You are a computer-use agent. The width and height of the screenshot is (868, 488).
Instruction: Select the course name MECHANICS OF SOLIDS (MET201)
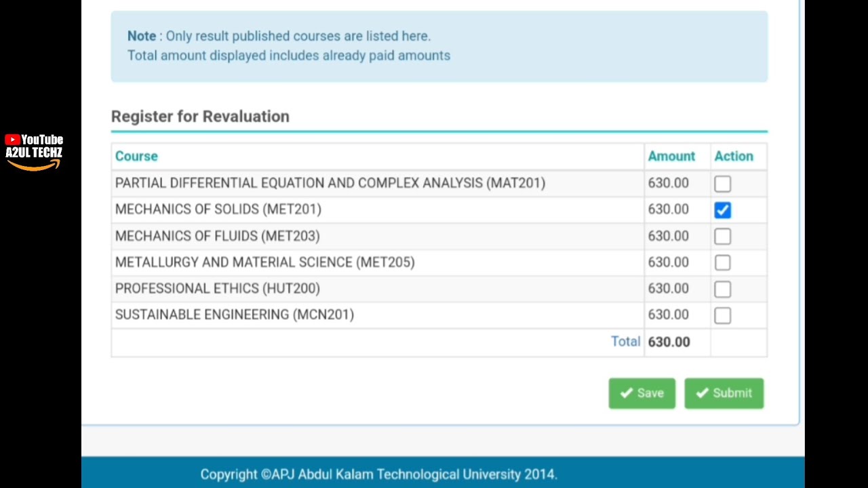coord(218,209)
